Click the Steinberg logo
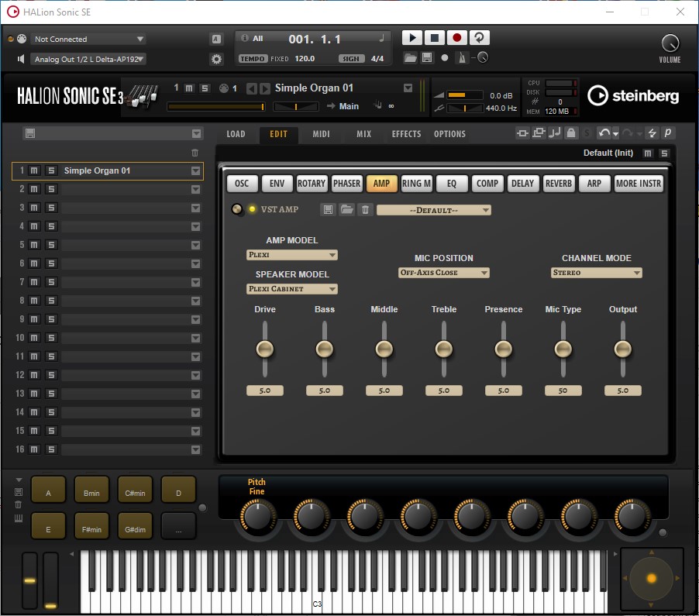The height and width of the screenshot is (616, 699). click(633, 95)
